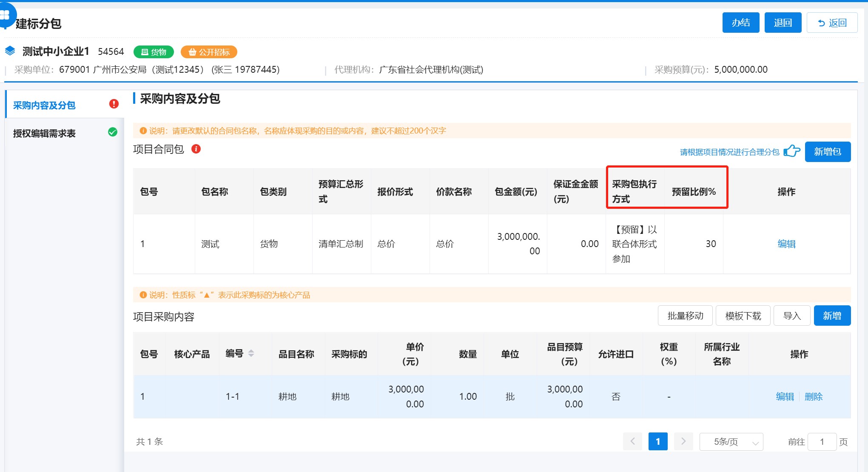The height and width of the screenshot is (472, 868).
Task: Click 编辑 link for package 测试
Action: pyautogui.click(x=786, y=244)
